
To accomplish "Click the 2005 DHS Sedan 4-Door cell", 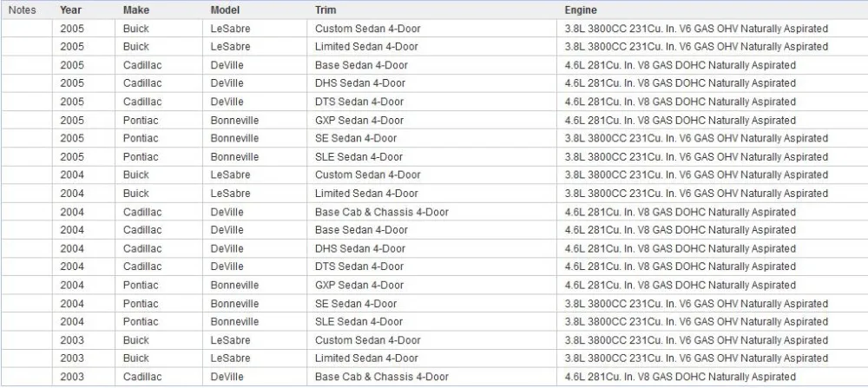I will 431,83.
